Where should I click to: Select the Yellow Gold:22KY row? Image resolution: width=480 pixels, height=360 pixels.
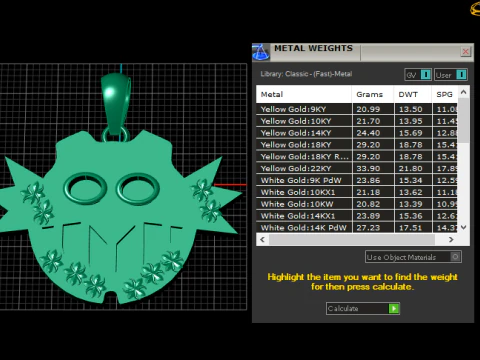coord(357,168)
